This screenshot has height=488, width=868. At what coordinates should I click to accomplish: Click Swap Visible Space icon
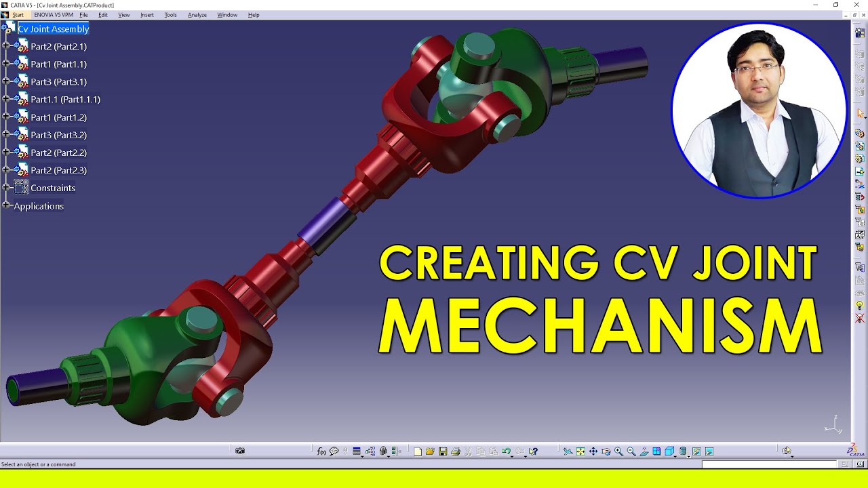pyautogui.click(x=709, y=451)
